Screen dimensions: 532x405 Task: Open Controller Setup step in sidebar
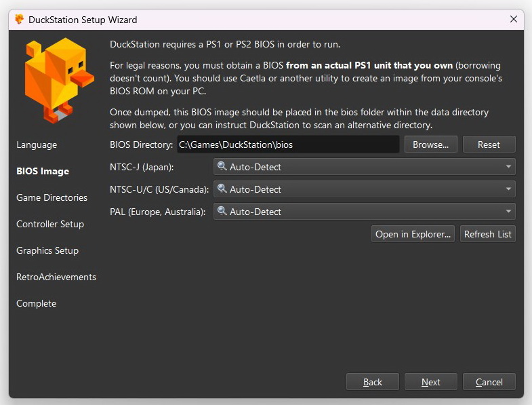(50, 225)
